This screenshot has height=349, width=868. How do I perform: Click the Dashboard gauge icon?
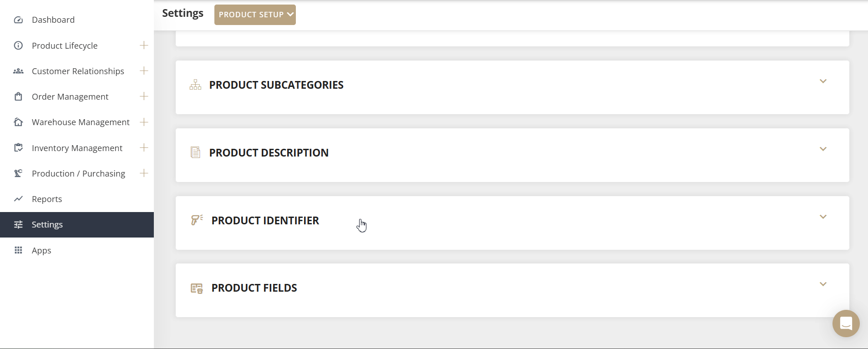18,20
